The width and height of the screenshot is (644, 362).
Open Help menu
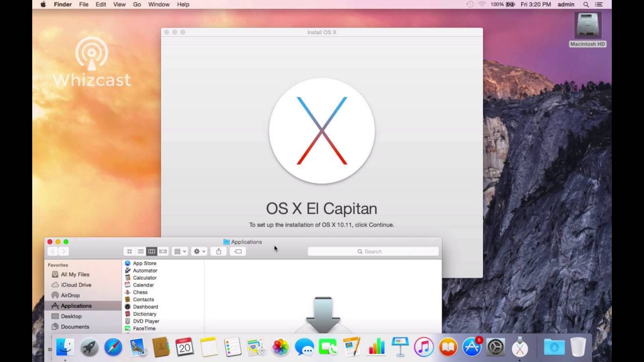click(x=183, y=5)
